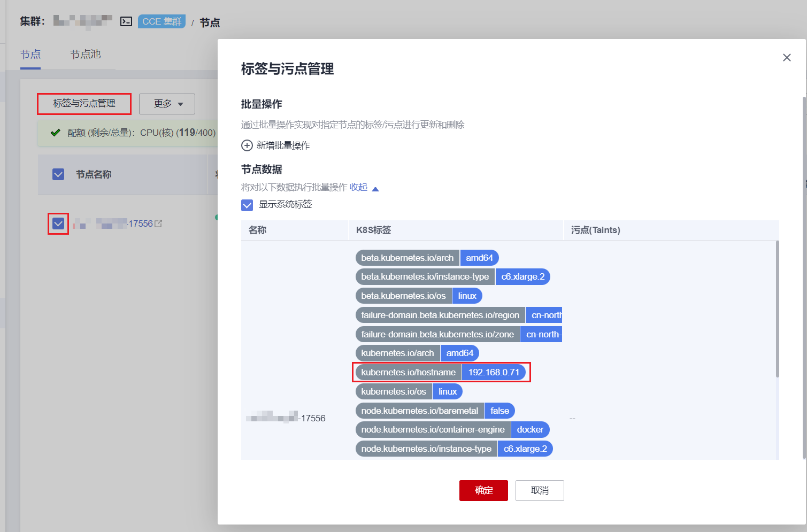Click the plus icon for 新增批量操作
The width and height of the screenshot is (807, 532).
(247, 145)
